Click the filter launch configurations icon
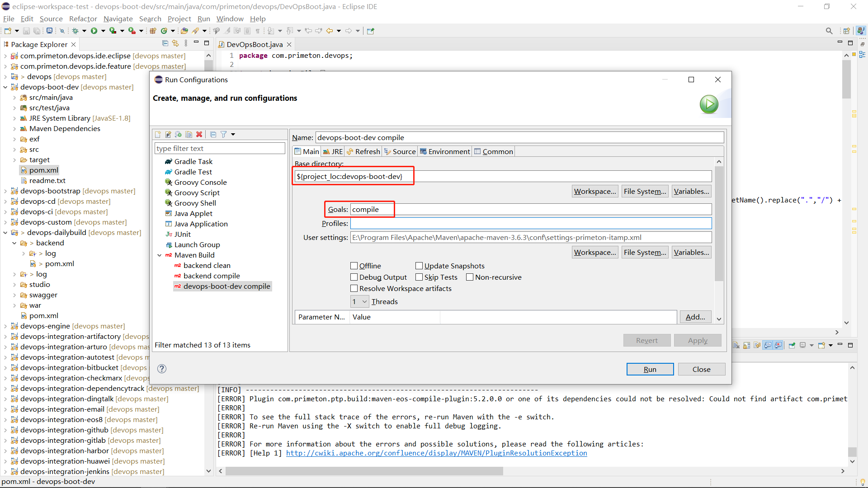868x488 pixels. pos(223,134)
